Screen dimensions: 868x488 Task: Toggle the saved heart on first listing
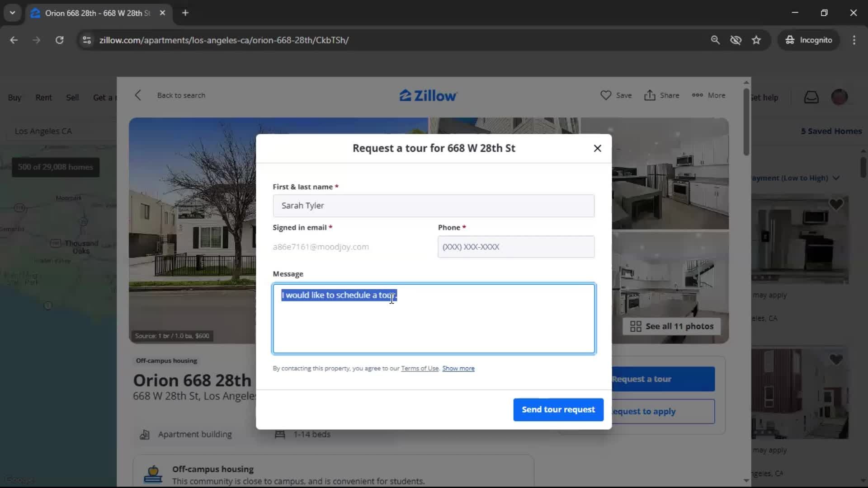point(836,205)
